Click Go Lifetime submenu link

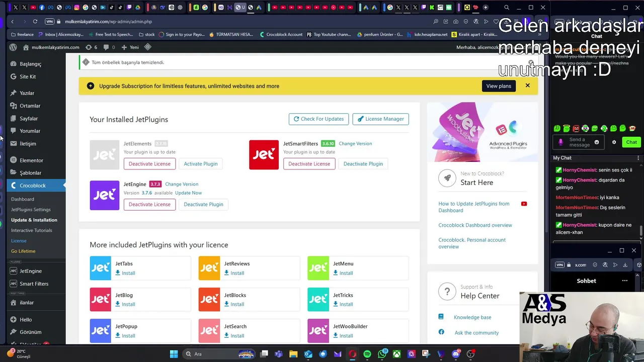coord(23,251)
